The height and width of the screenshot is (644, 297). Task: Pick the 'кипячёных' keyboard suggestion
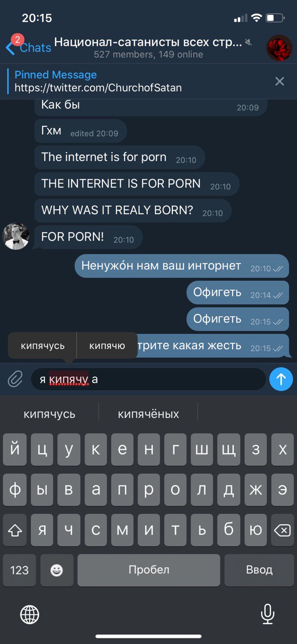pyautogui.click(x=148, y=414)
